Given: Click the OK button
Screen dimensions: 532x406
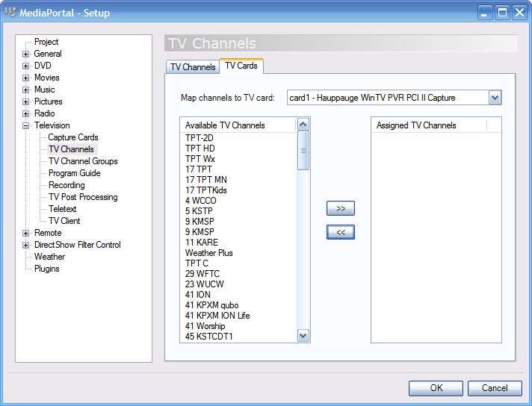Looking at the screenshot, I should pyautogui.click(x=436, y=388).
